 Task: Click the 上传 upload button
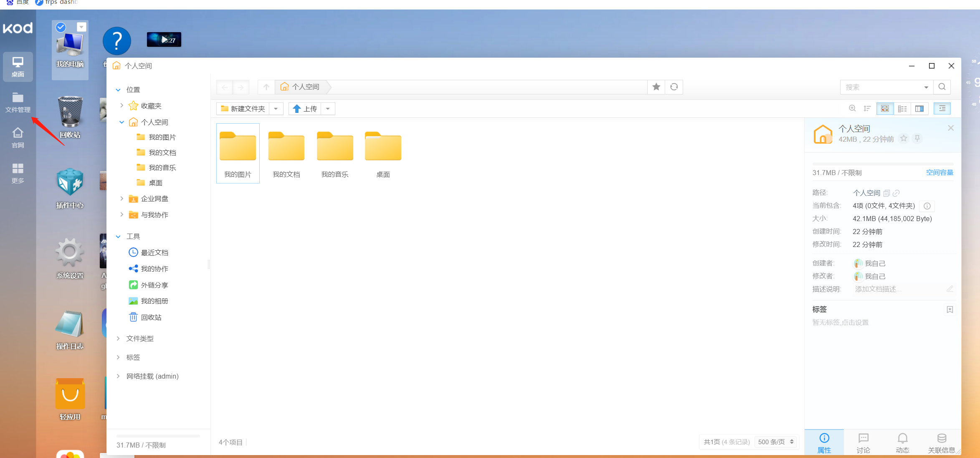point(305,109)
